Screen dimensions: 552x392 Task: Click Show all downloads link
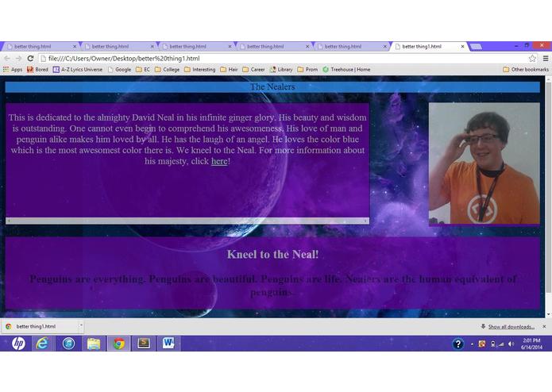(511, 327)
